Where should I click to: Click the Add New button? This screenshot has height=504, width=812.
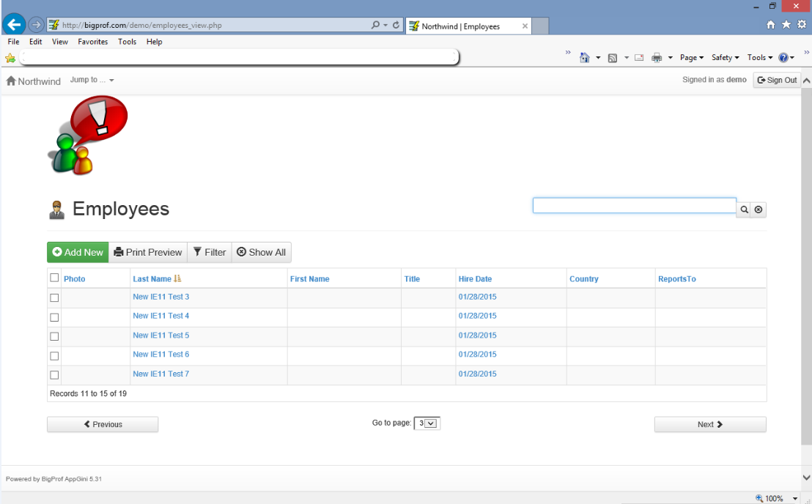point(78,253)
